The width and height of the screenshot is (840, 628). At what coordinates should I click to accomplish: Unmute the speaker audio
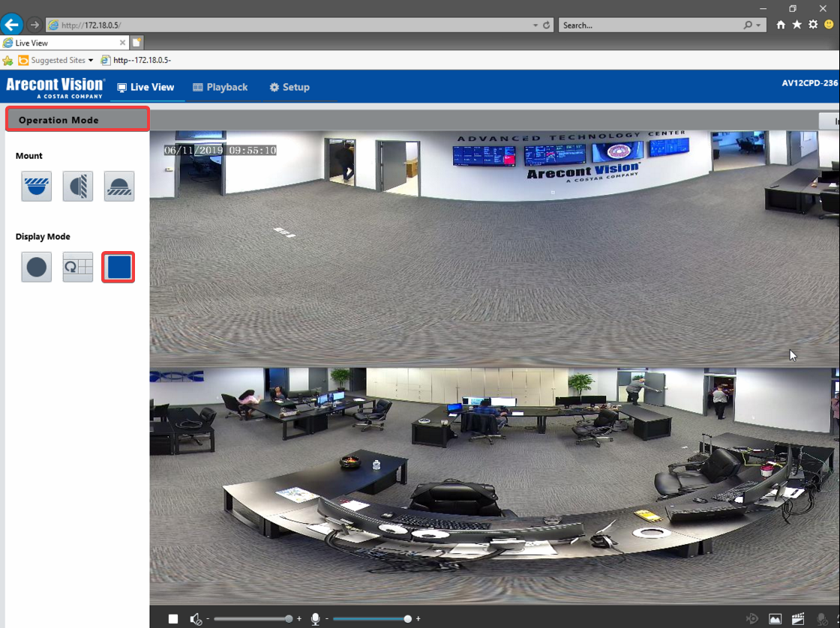196,618
